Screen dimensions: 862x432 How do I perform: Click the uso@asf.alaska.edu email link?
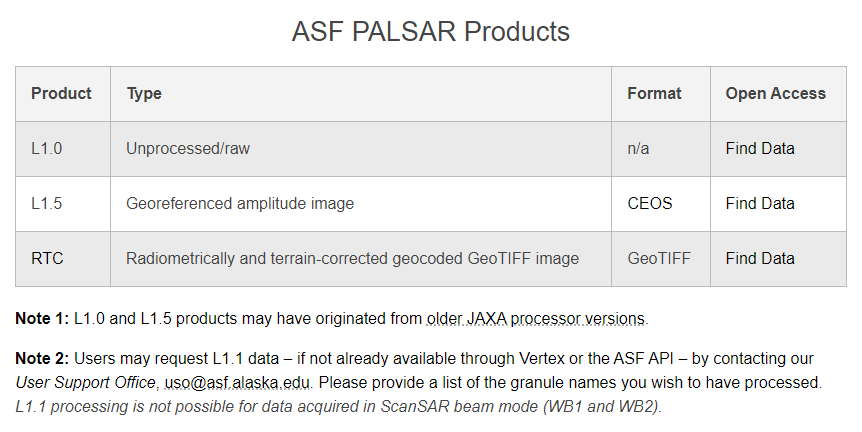coord(238,383)
